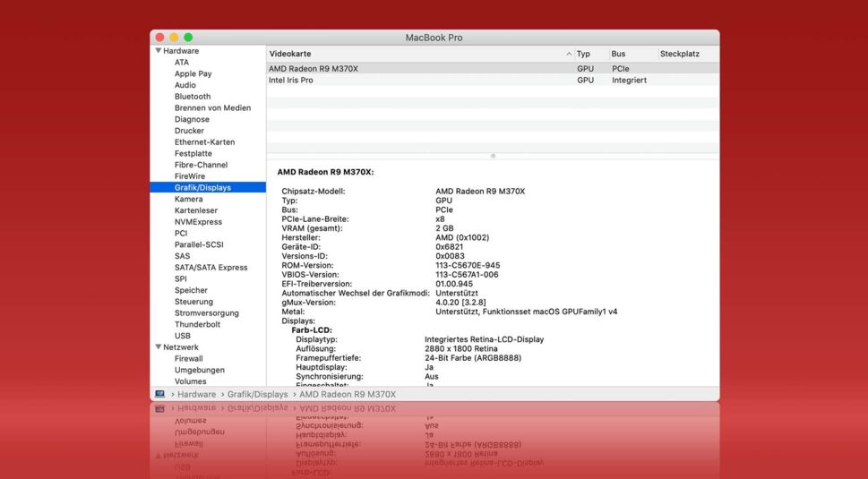
Task: Open Diagnose in the sidebar
Action: click(192, 119)
